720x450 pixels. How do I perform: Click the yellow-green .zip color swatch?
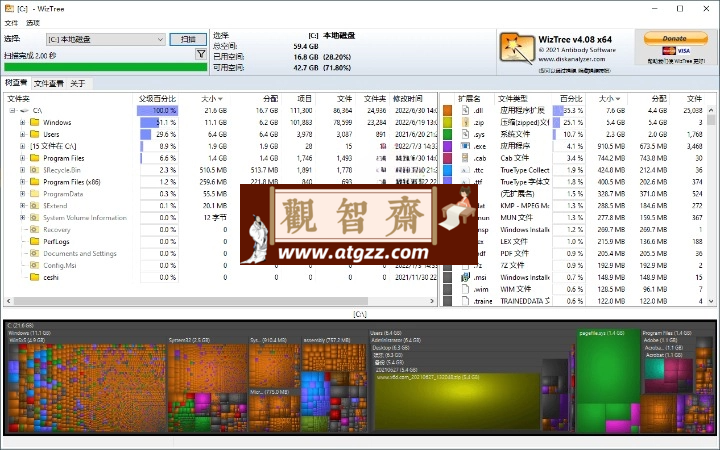[x=447, y=122]
